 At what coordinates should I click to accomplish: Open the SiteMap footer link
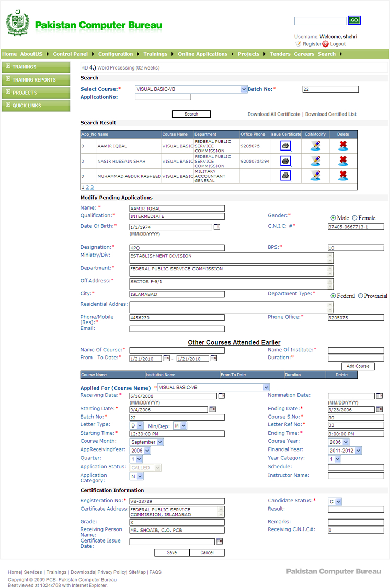(137, 572)
